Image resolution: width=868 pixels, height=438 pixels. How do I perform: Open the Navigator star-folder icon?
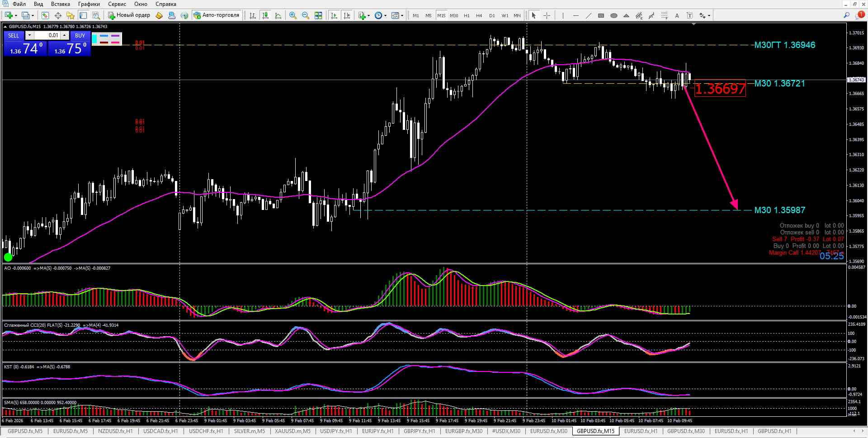(x=71, y=15)
